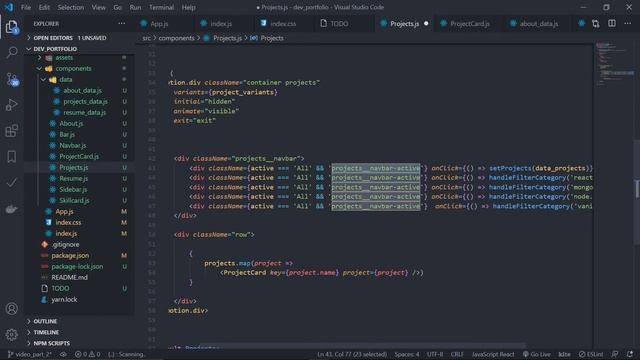Open the feedback icon in status bar

(x=615, y=354)
